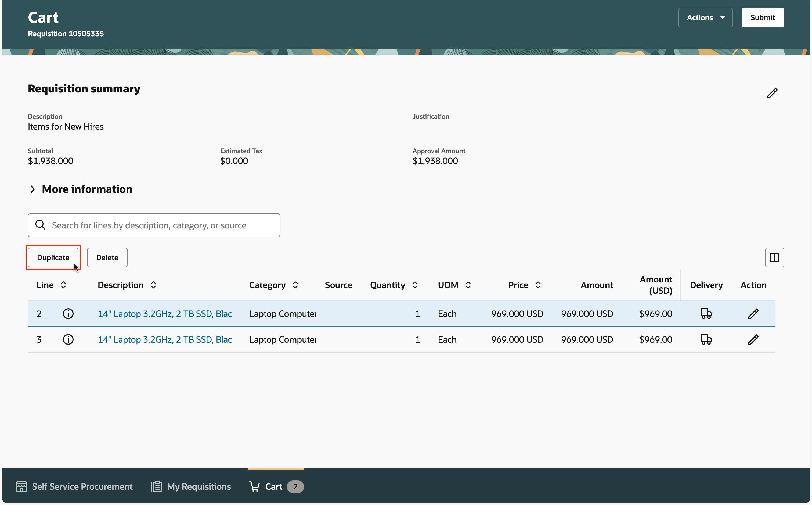Viewport: 812px width, 505px height.
Task: Sort the table by the Line column
Action: pos(63,285)
